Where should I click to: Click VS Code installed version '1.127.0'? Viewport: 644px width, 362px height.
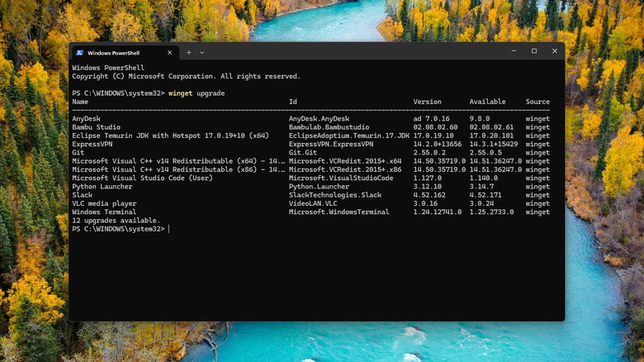pyautogui.click(x=427, y=179)
